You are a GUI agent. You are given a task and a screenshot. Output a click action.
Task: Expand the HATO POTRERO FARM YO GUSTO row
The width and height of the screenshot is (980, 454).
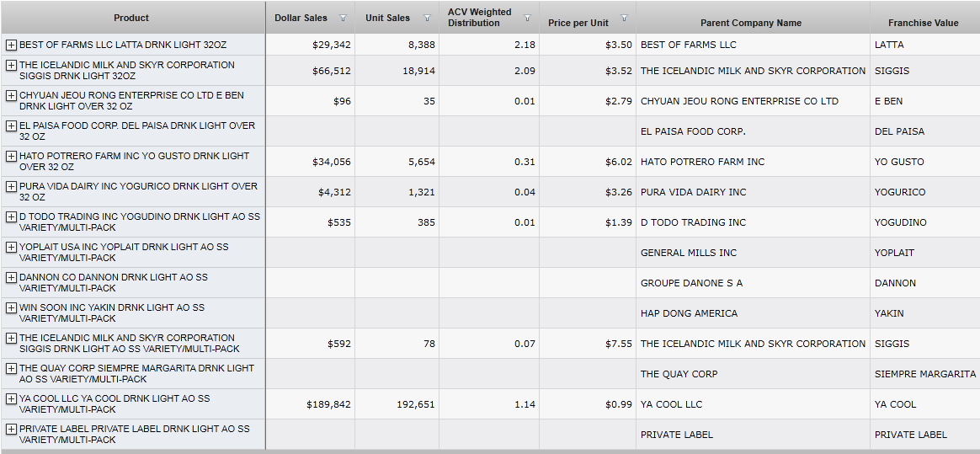point(11,156)
